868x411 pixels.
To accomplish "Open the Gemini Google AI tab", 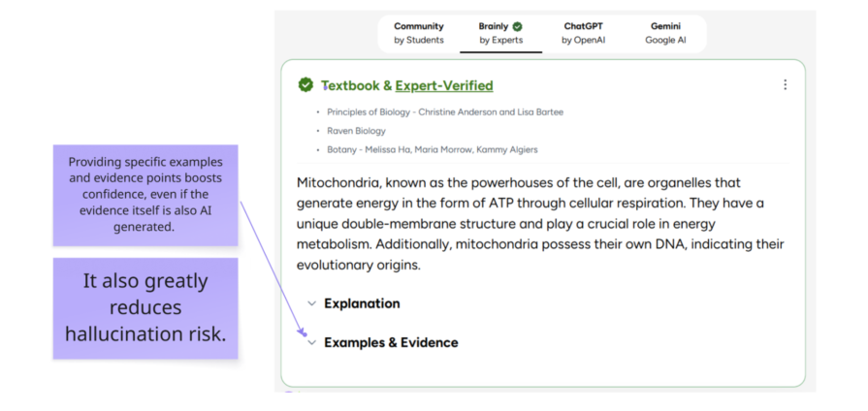I will [665, 33].
